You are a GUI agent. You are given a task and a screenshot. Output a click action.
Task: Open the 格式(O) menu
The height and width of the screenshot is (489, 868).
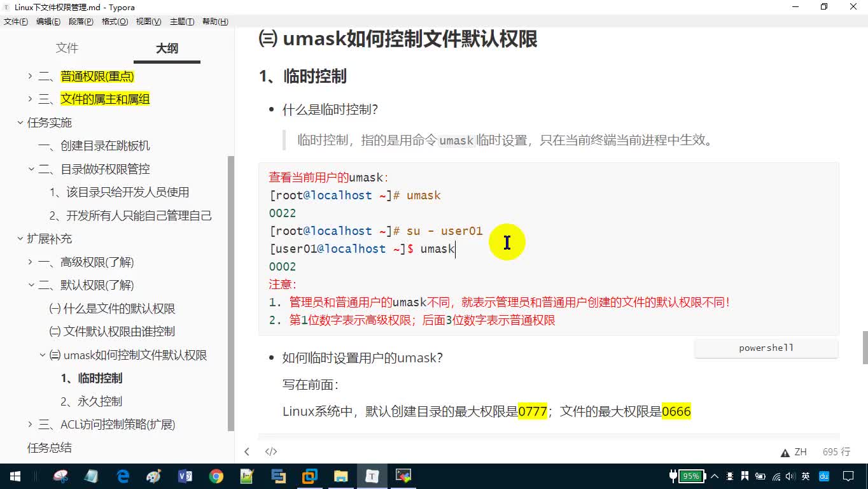(115, 22)
